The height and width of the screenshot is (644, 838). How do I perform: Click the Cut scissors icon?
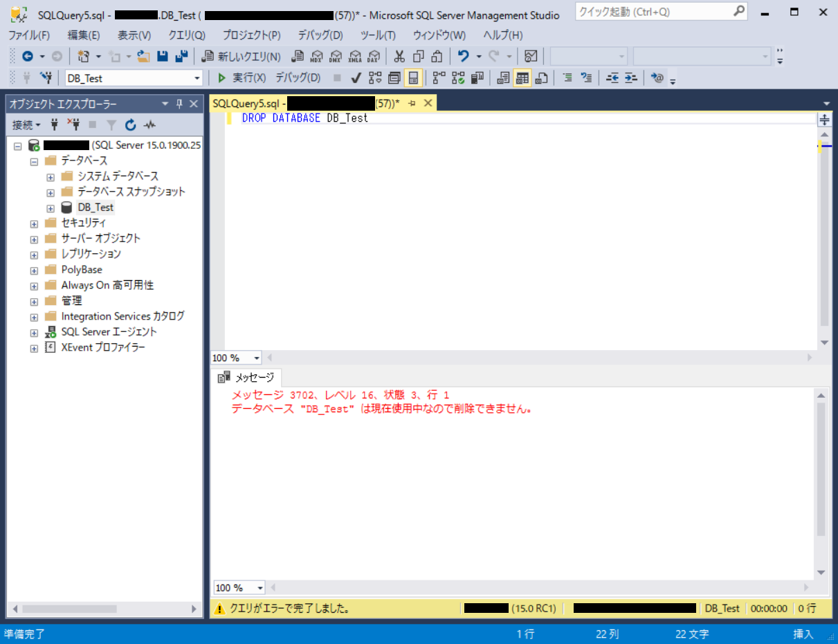(x=399, y=57)
